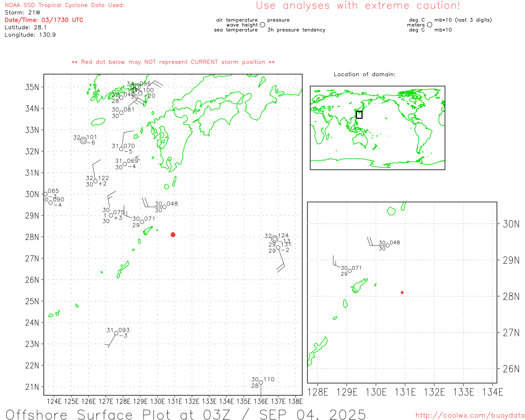Viewport: 525px width, 420px height.
Task: Click 'NOAA SSD Tropical Cyclone Data Used:' header
Action: click(x=64, y=5)
